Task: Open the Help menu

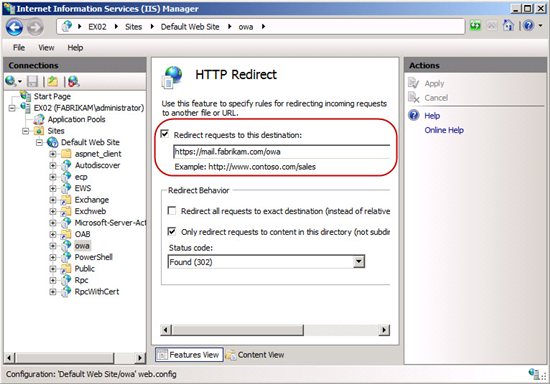Action: [75, 48]
